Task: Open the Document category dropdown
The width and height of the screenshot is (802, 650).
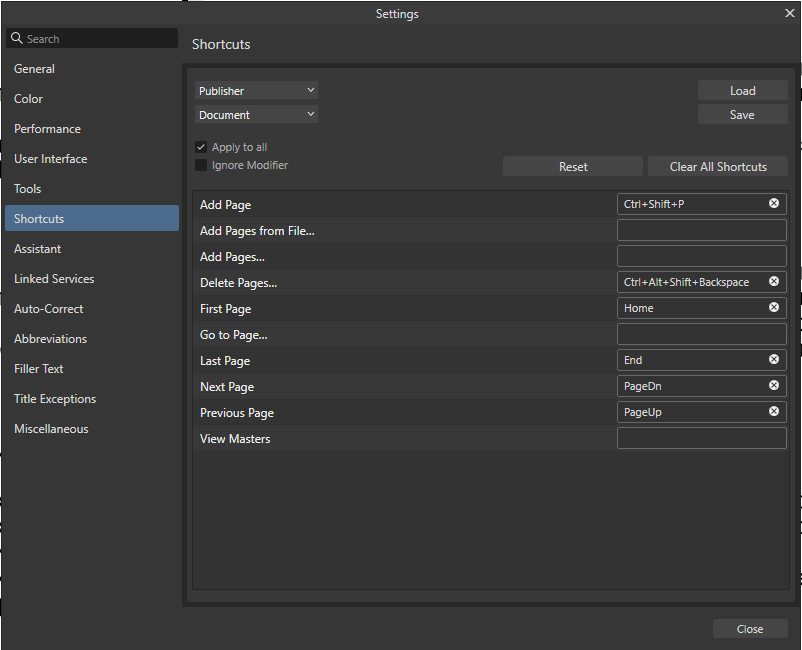Action: [256, 113]
